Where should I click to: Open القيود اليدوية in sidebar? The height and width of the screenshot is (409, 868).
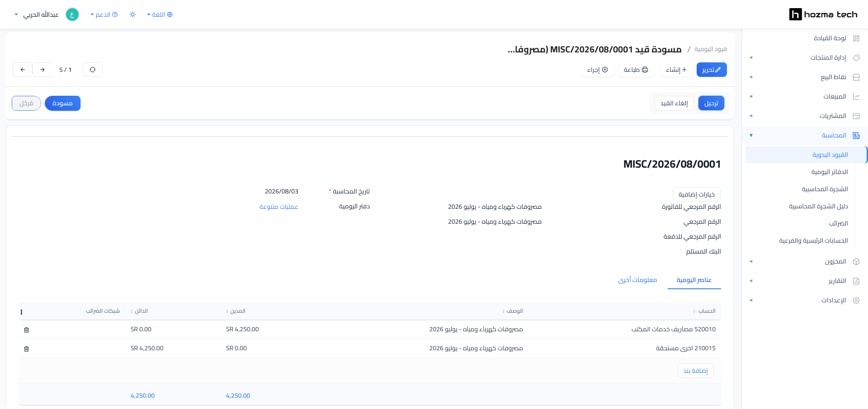click(806, 155)
